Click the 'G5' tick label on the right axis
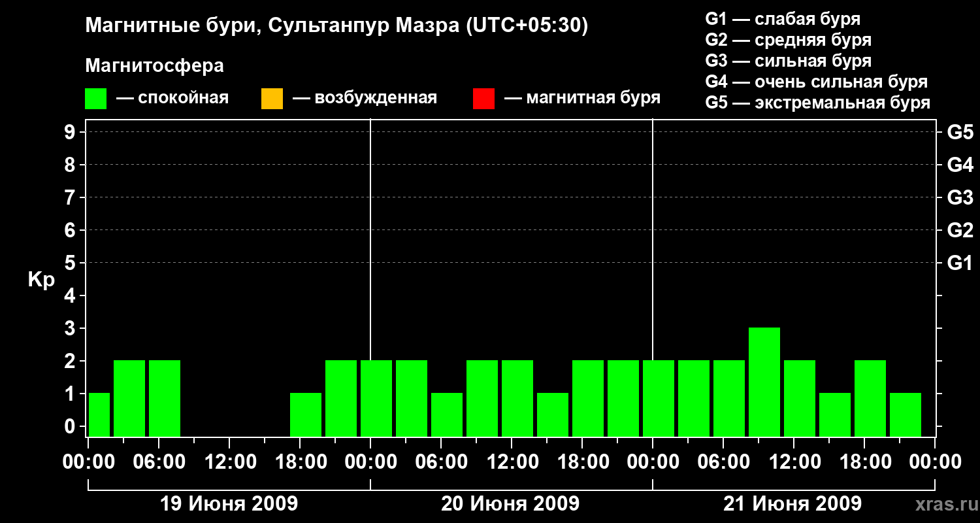The width and height of the screenshot is (980, 523). (960, 133)
